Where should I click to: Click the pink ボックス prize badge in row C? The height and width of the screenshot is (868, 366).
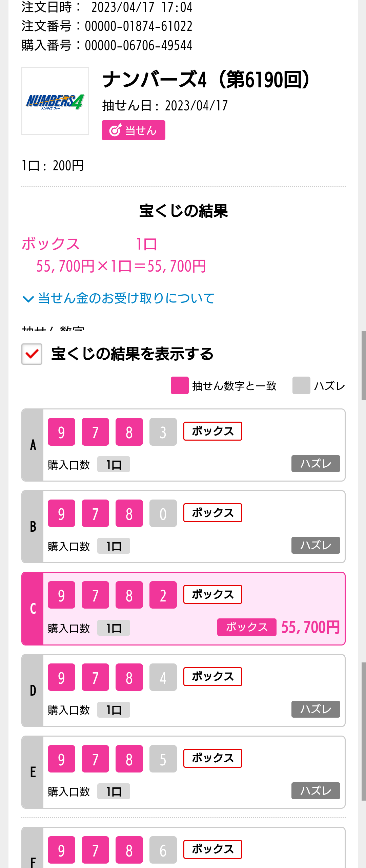[x=247, y=627]
